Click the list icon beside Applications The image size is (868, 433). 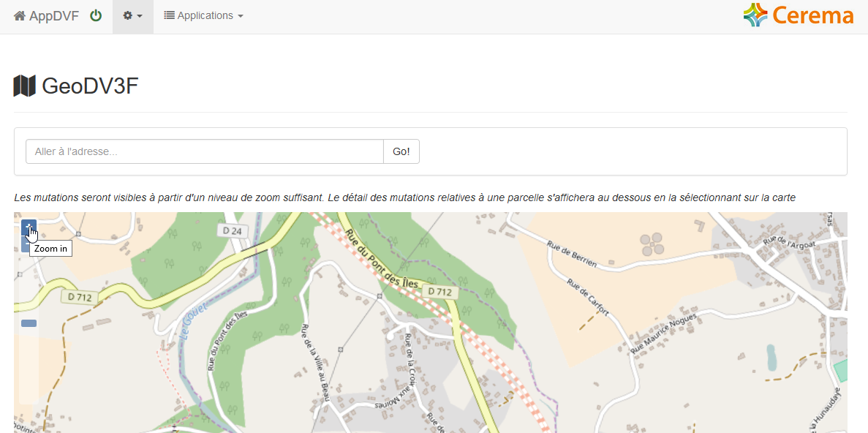pyautogui.click(x=170, y=15)
